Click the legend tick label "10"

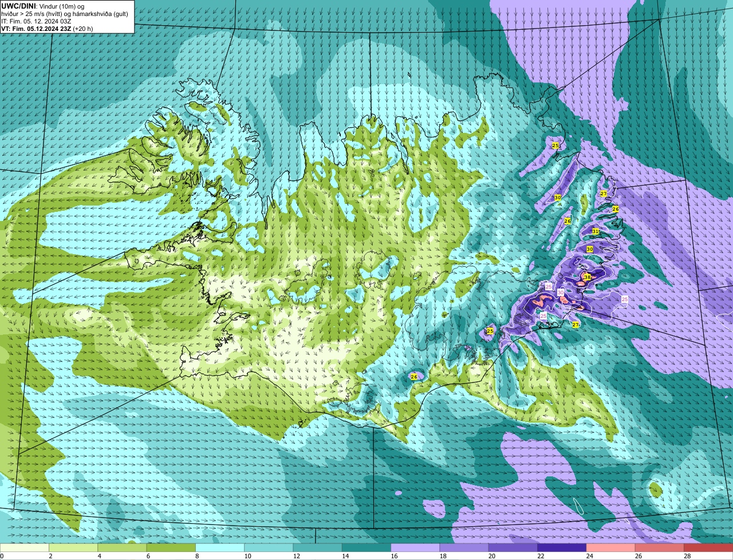tap(247, 556)
